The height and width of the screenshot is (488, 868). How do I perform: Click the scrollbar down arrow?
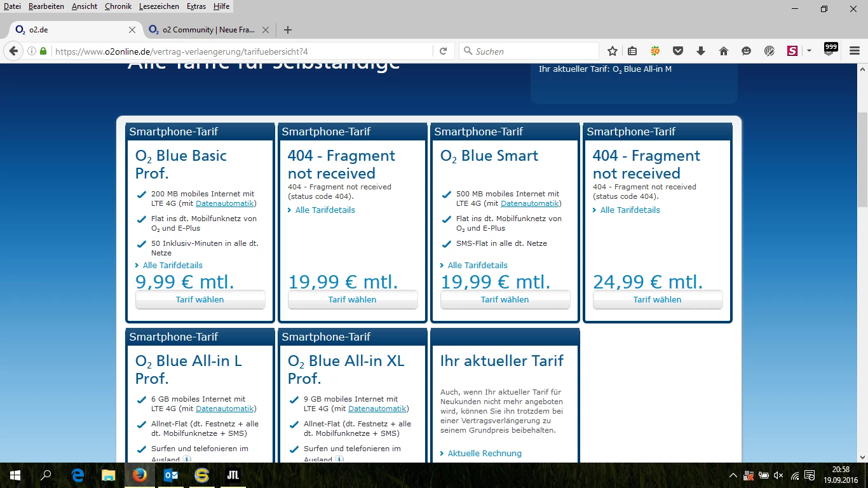(x=862, y=457)
